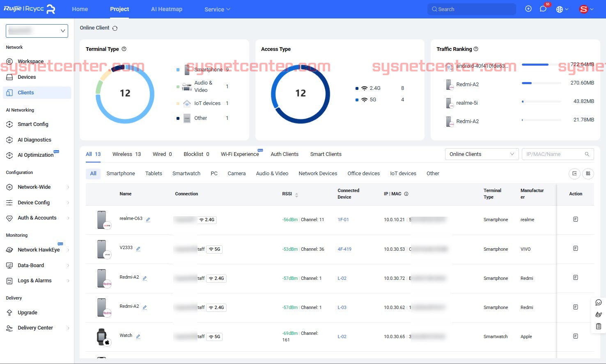Expand Device Config submenu

click(x=38, y=203)
